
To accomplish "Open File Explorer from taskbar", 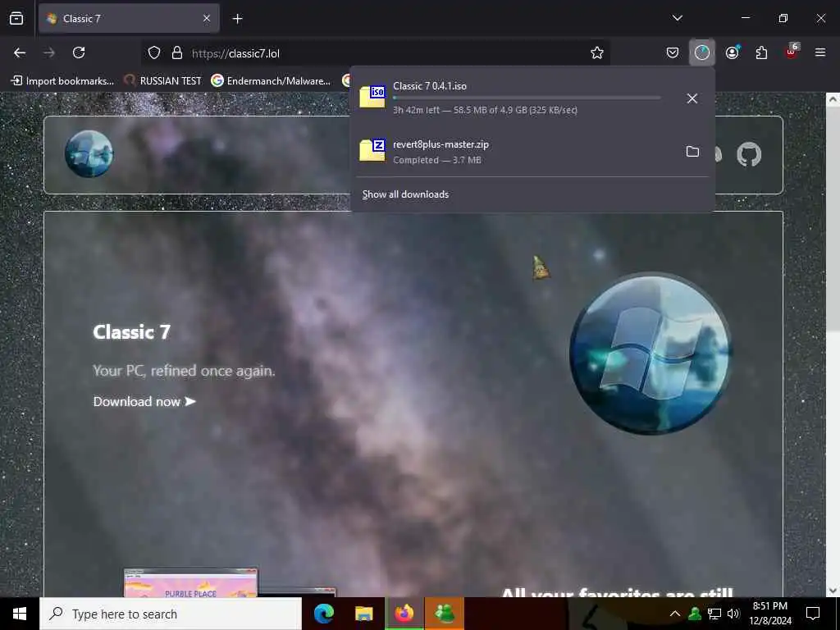I will [363, 614].
